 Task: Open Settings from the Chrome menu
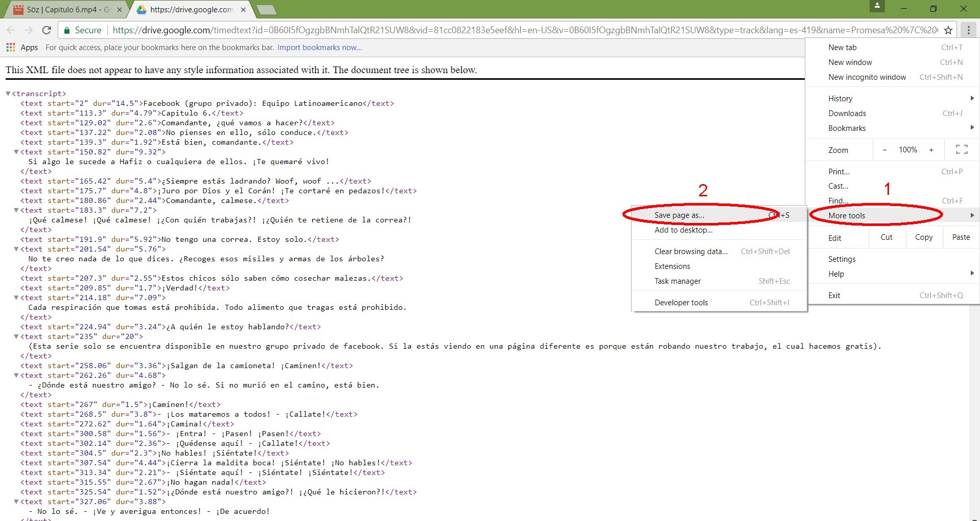(x=893, y=259)
